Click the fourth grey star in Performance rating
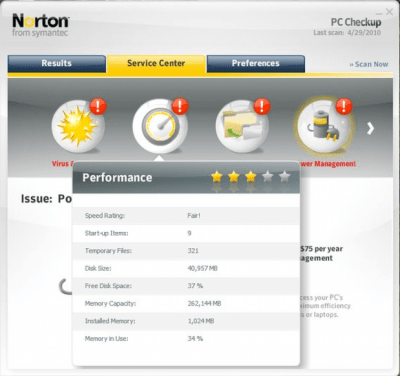The height and width of the screenshot is (376, 400). (268, 176)
